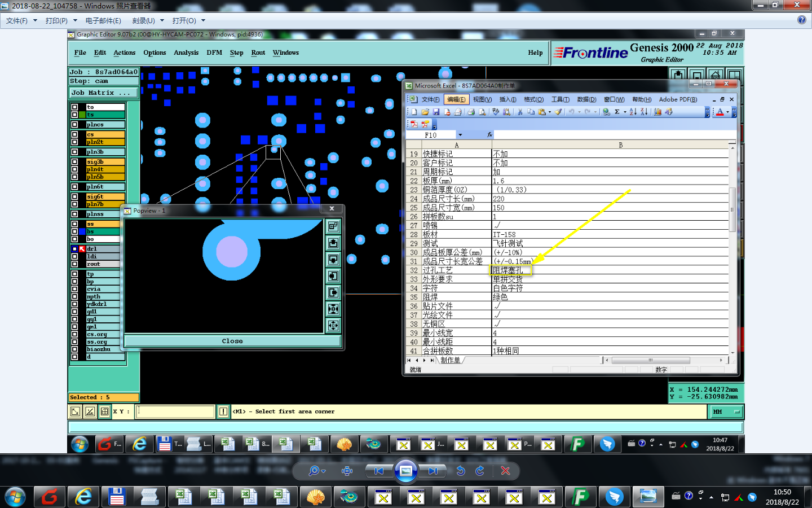
Task: Click the grid snap icon left of X Y
Action: (x=104, y=411)
